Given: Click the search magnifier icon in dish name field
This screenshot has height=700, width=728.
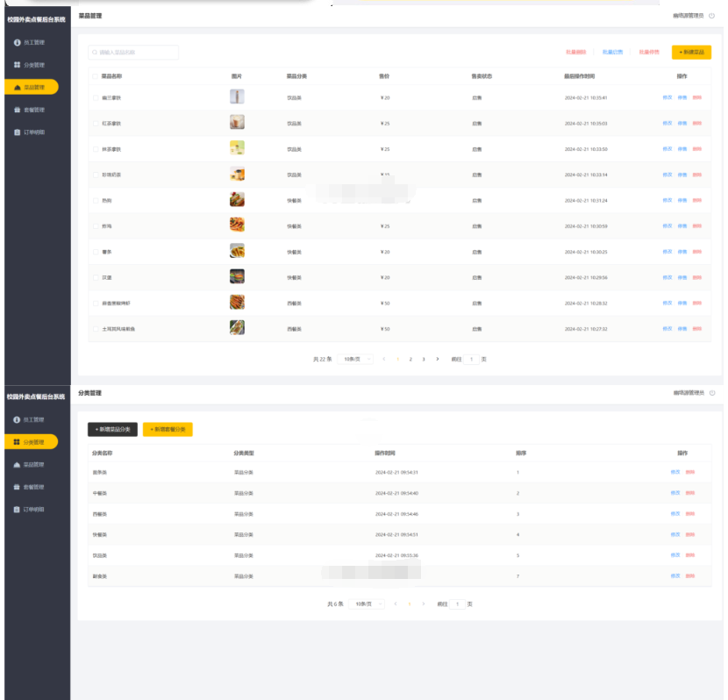Looking at the screenshot, I should 94,53.
